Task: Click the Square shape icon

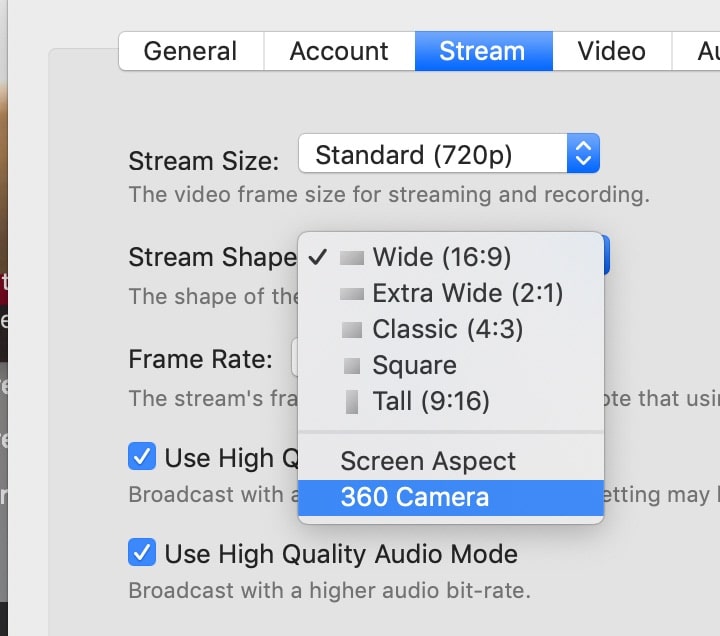Action: click(352, 366)
